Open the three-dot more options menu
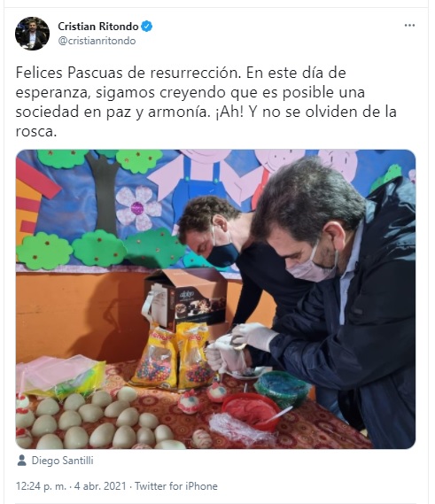 409,26
